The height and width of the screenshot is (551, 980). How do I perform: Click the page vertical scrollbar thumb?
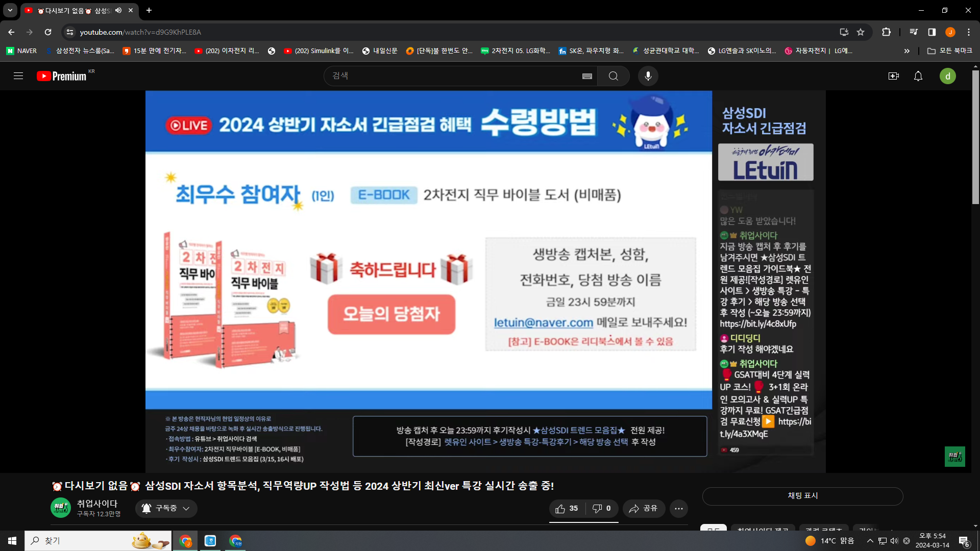tap(975, 138)
